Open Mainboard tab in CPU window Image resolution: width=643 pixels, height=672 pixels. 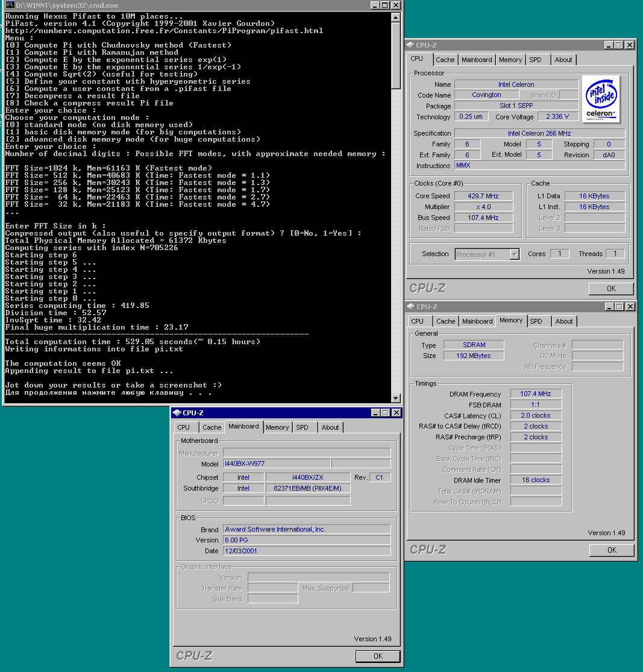(x=477, y=60)
